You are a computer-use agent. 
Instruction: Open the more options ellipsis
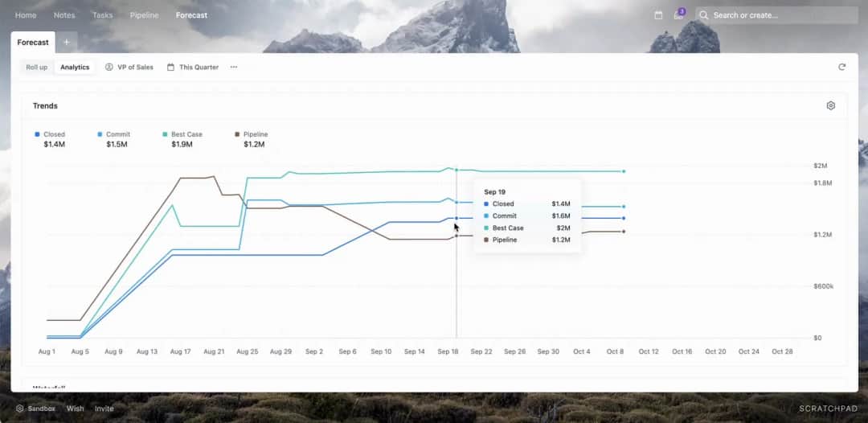point(234,67)
